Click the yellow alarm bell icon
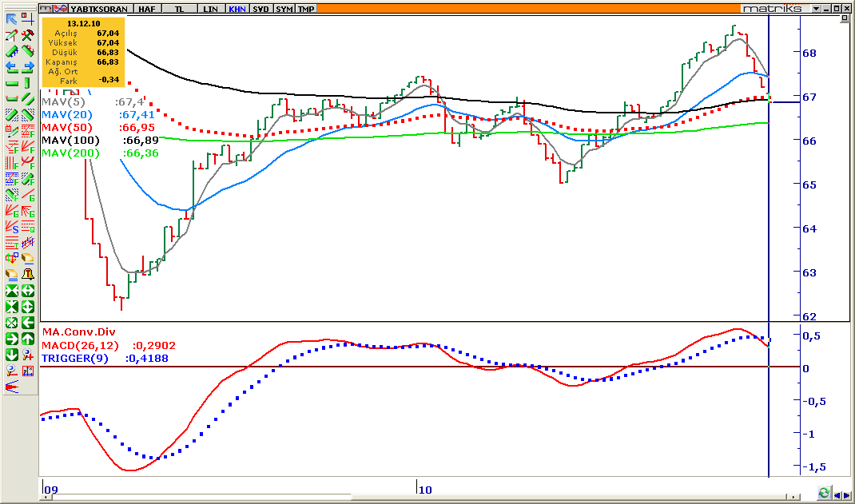This screenshot has height=504, width=855. (27, 274)
